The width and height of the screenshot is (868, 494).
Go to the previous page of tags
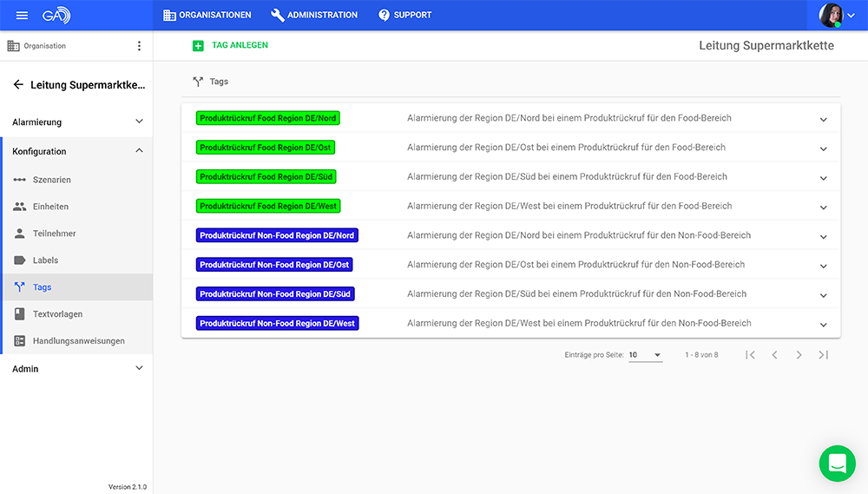click(x=774, y=355)
